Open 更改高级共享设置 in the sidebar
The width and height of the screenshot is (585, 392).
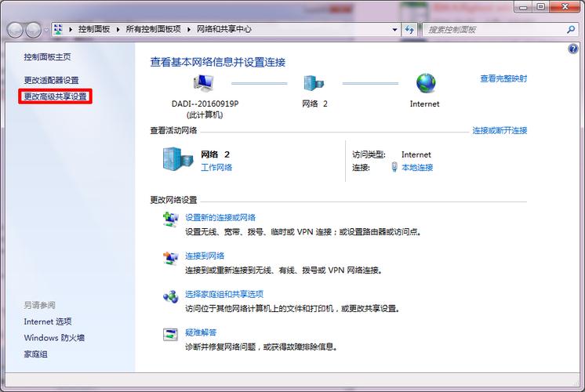coord(55,96)
